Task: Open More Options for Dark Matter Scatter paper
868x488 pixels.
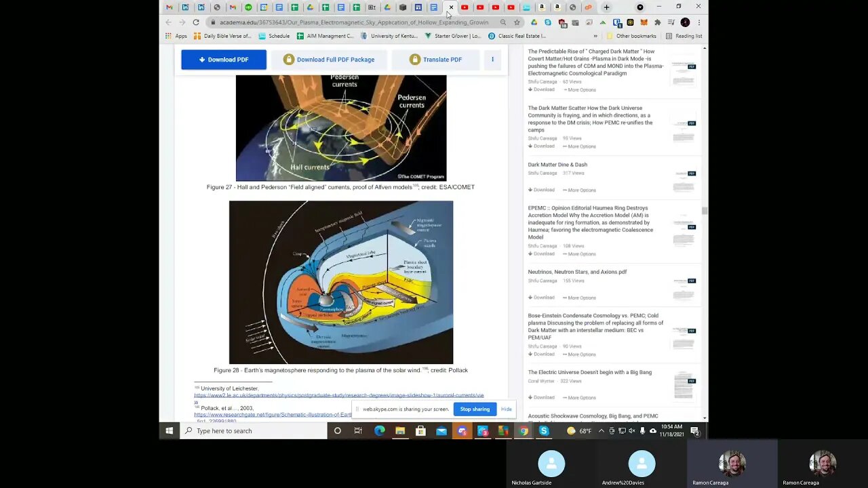Action: [579, 146]
